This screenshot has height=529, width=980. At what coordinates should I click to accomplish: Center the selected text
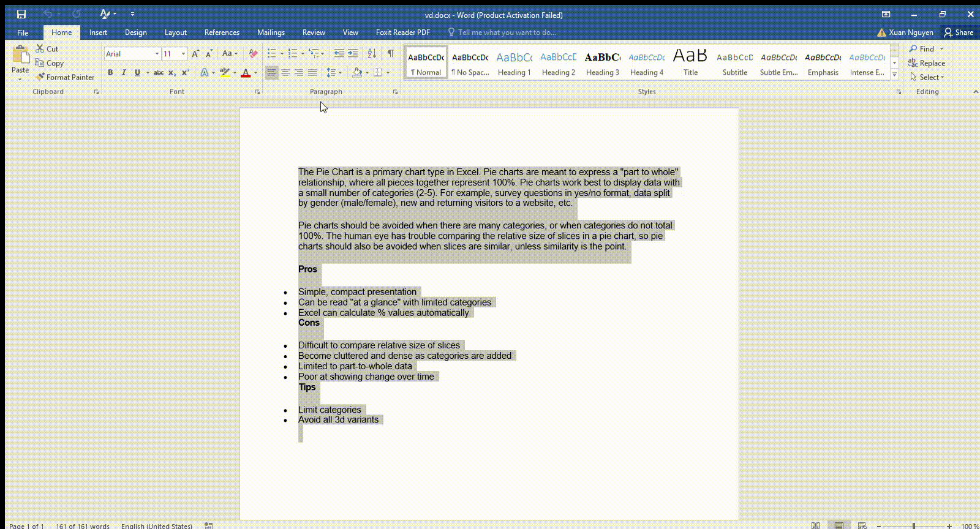click(285, 72)
